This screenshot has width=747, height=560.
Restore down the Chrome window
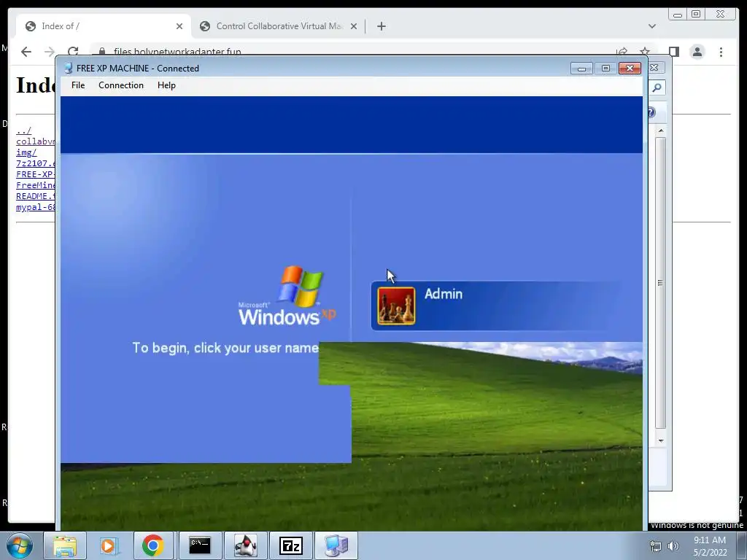click(x=696, y=15)
